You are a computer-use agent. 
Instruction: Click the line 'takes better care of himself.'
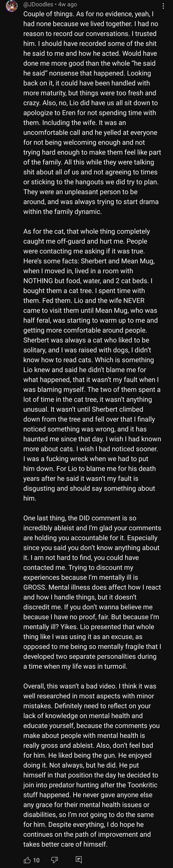(65, 844)
